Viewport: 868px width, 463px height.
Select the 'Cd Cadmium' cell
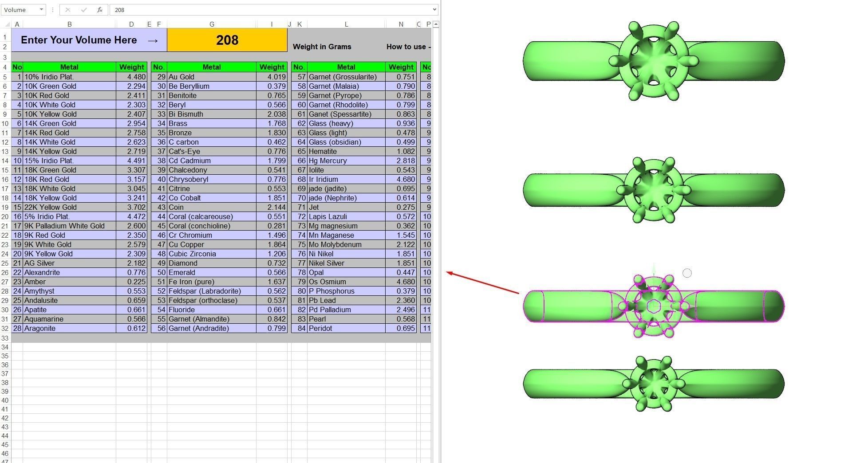coord(212,161)
